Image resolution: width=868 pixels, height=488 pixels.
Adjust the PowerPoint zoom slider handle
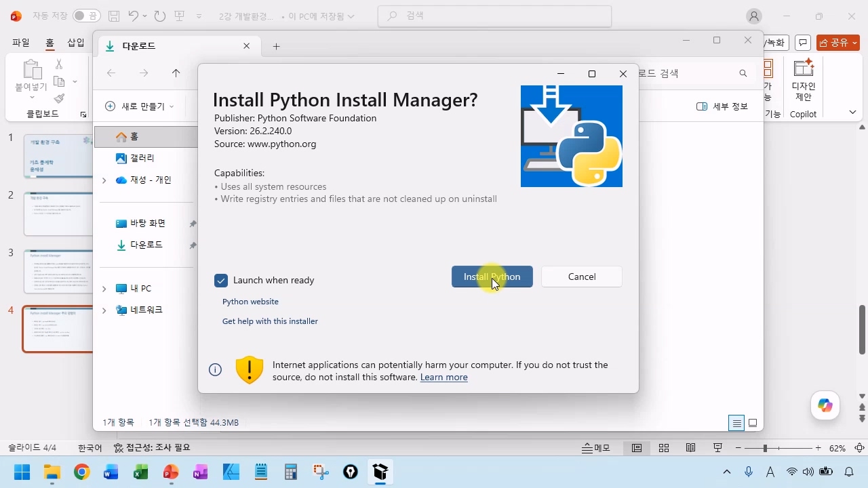pos(765,448)
